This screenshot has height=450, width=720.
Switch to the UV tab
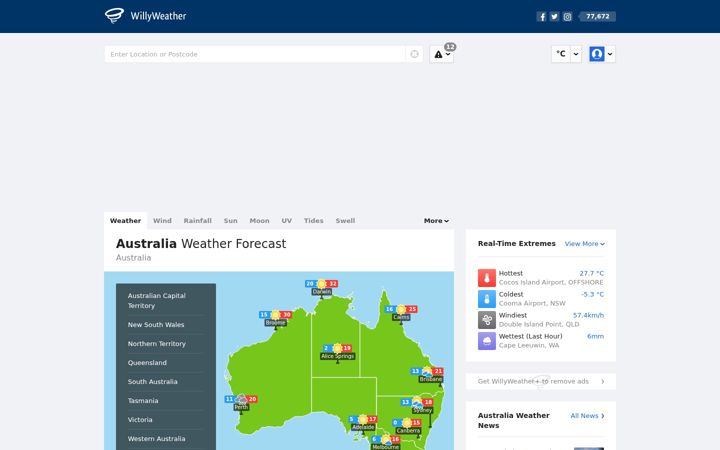click(x=287, y=221)
